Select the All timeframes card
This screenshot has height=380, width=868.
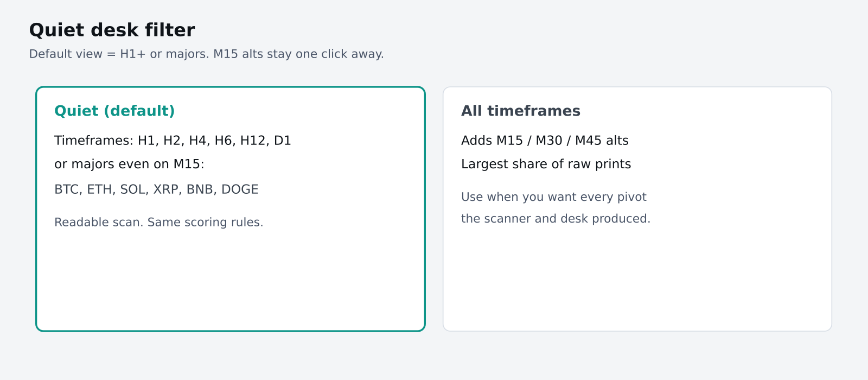pos(637,209)
